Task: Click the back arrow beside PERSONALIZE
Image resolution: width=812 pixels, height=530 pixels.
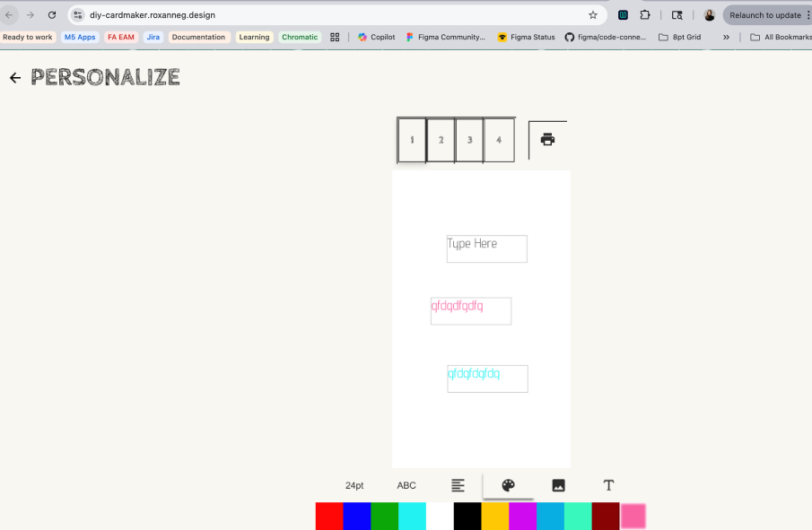Action: pos(14,78)
